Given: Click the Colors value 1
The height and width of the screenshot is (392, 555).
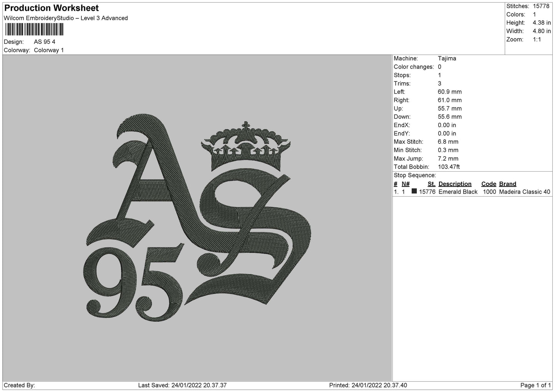Looking at the screenshot, I should tap(534, 15).
